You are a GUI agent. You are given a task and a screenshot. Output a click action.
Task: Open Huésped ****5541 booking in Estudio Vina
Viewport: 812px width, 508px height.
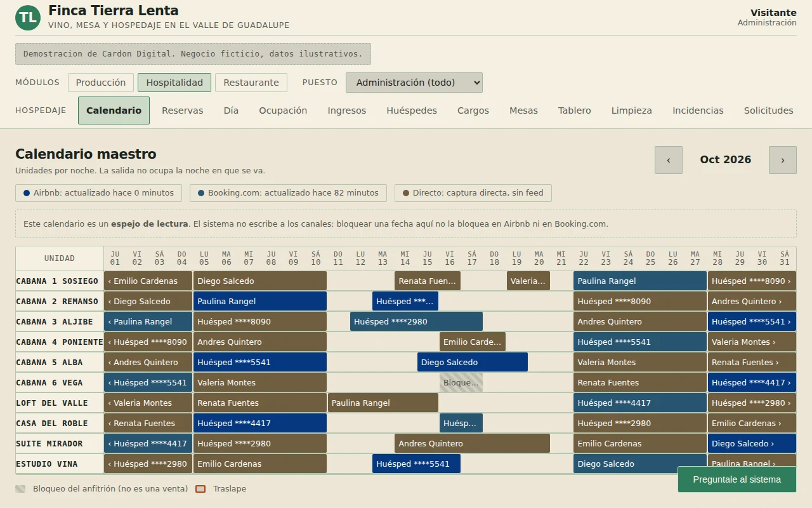(416, 464)
